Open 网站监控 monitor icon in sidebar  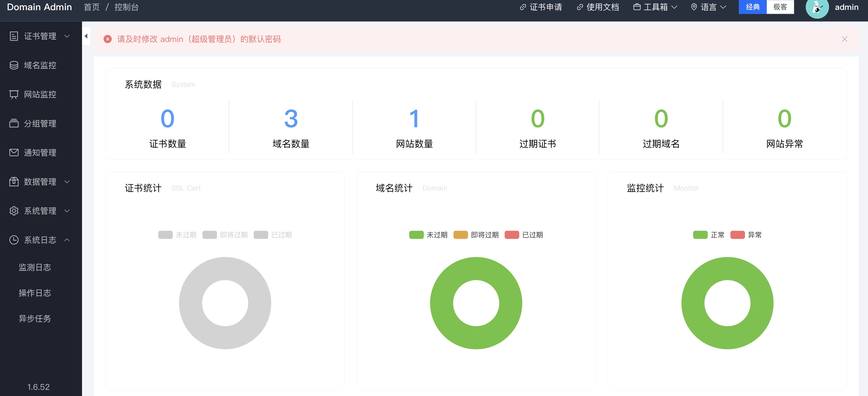click(14, 94)
